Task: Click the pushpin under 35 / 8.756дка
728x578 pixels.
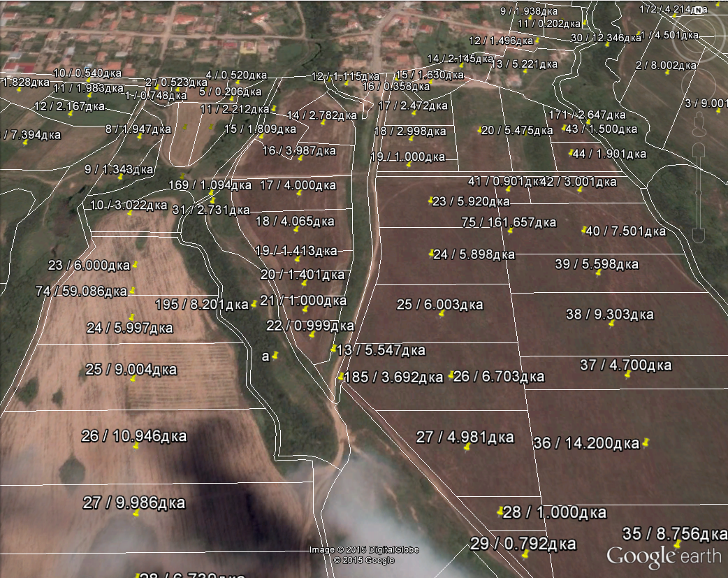Action: tap(676, 544)
